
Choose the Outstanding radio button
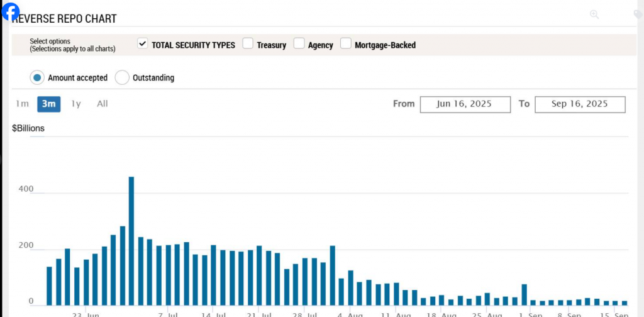123,77
